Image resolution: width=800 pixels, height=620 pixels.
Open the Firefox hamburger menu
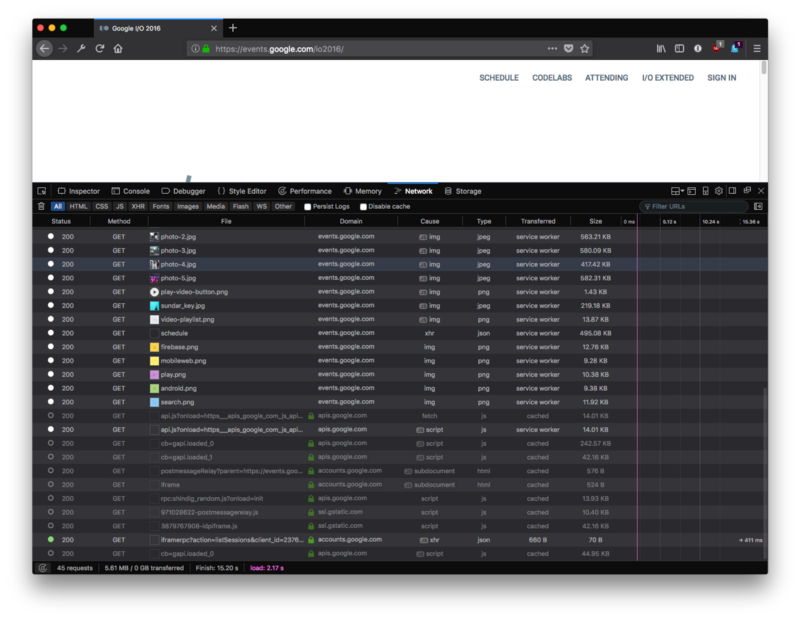pyautogui.click(x=757, y=48)
